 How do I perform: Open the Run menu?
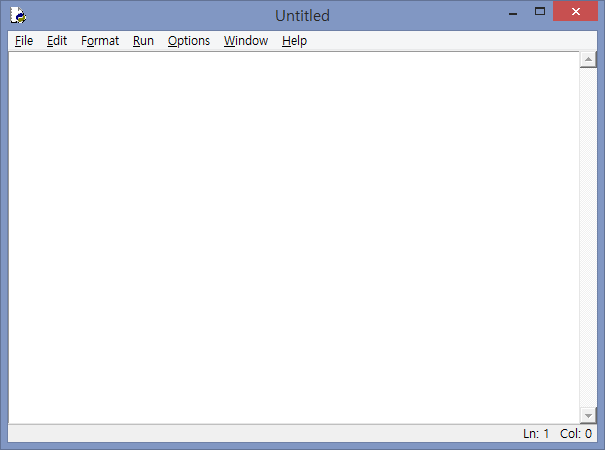[x=143, y=41]
